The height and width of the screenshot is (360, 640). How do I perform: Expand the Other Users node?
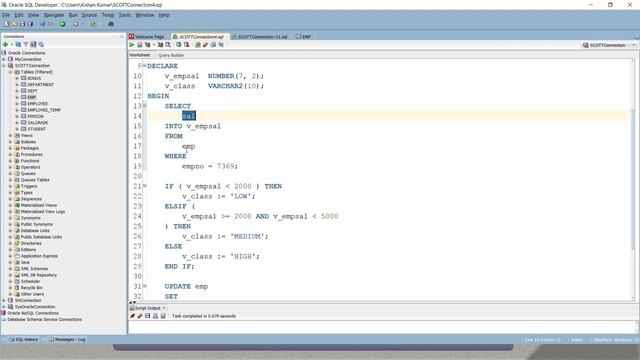point(11,294)
